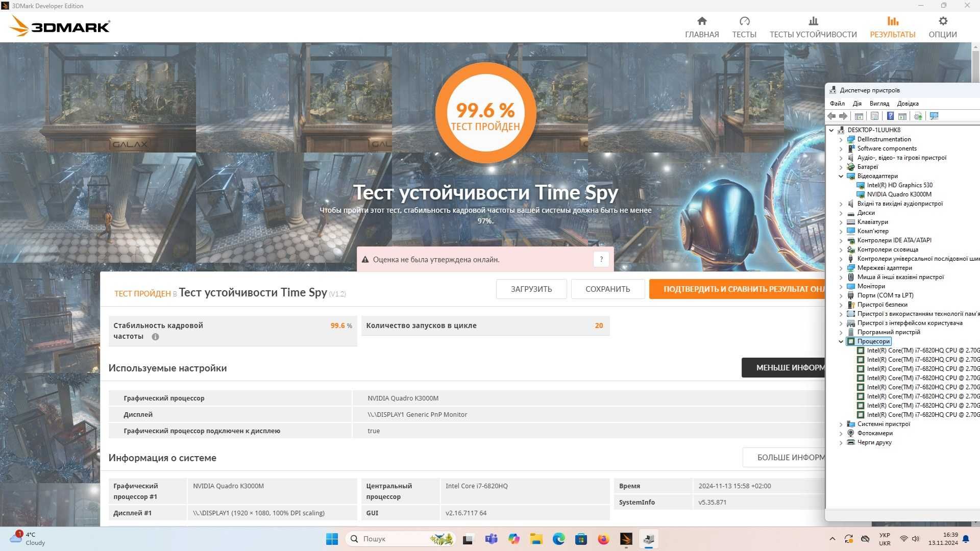
Task: Open File Explorer from the taskbar
Action: click(x=536, y=539)
